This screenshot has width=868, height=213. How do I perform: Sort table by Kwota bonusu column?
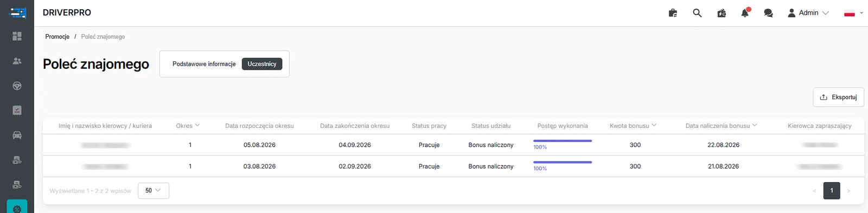(633, 126)
